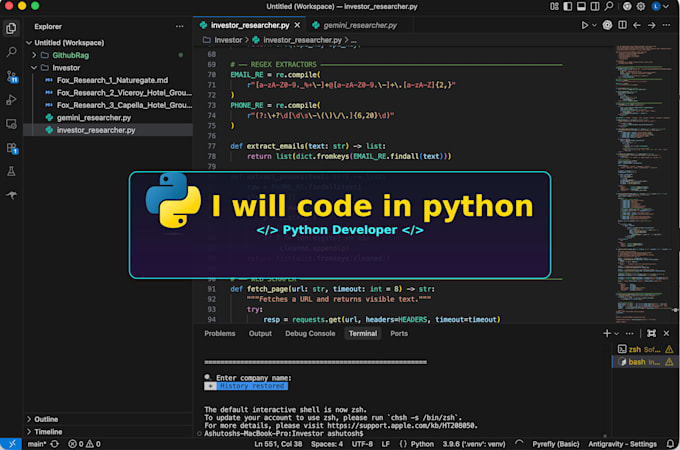This screenshot has height=450, width=680.
Task: Switch to Output panel tab
Action: (x=260, y=333)
